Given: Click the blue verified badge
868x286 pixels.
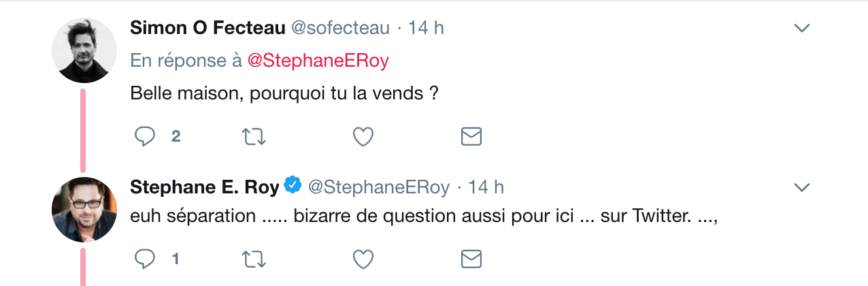Looking at the screenshot, I should (x=293, y=185).
